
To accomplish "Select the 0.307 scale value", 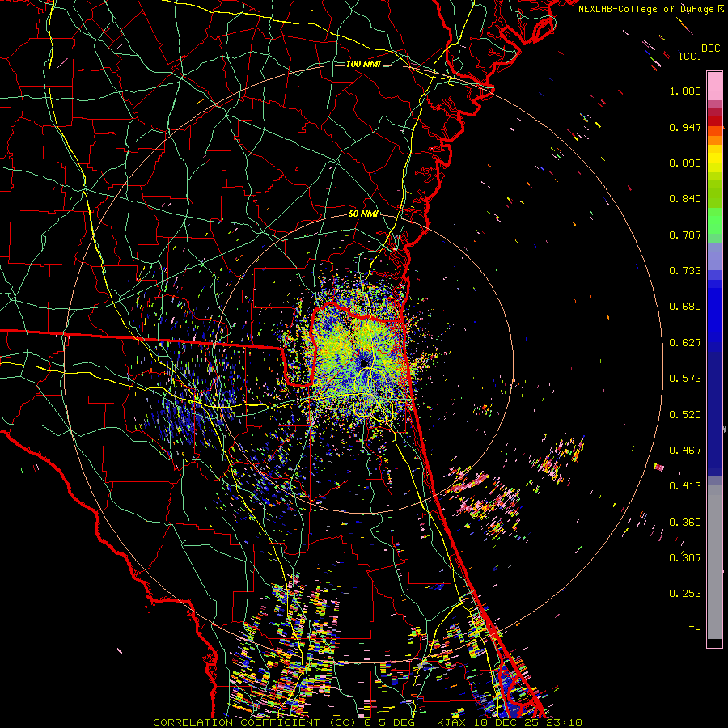I will (x=685, y=558).
